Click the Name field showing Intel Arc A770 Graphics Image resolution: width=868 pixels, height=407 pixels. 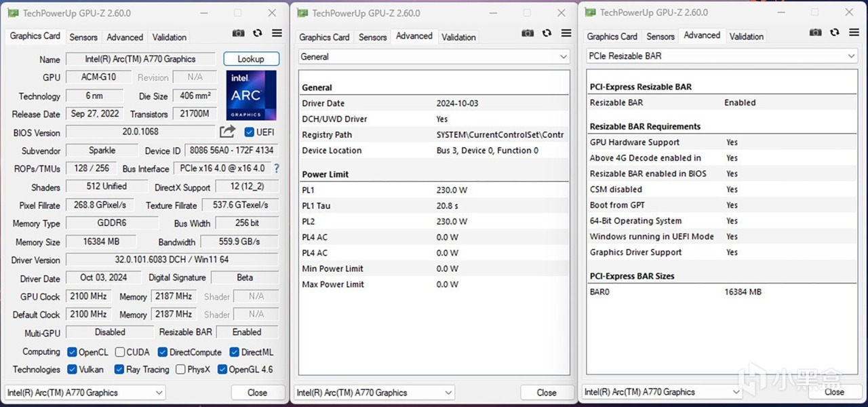(x=140, y=59)
